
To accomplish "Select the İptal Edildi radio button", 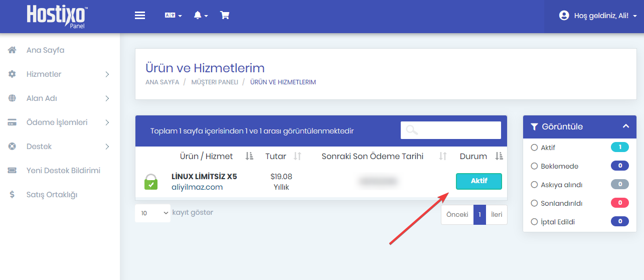I will (534, 222).
